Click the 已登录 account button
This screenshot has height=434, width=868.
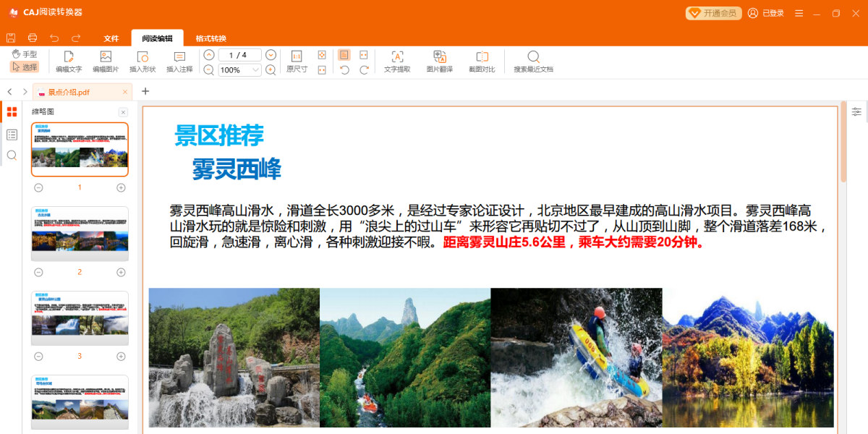(x=766, y=13)
